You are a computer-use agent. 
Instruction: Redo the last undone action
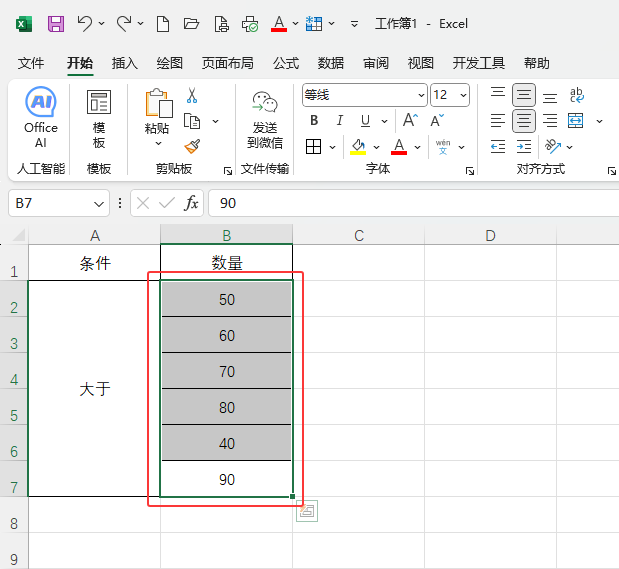124,24
